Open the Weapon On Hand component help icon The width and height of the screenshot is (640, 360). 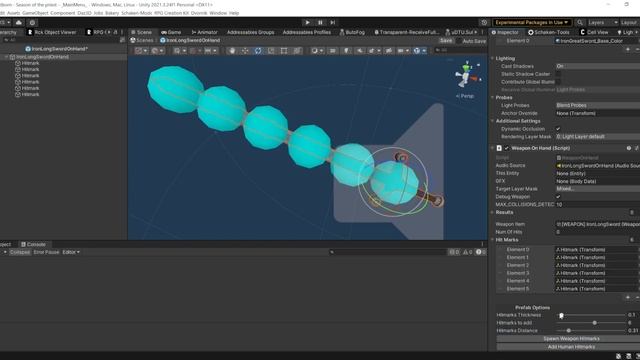(x=629, y=148)
